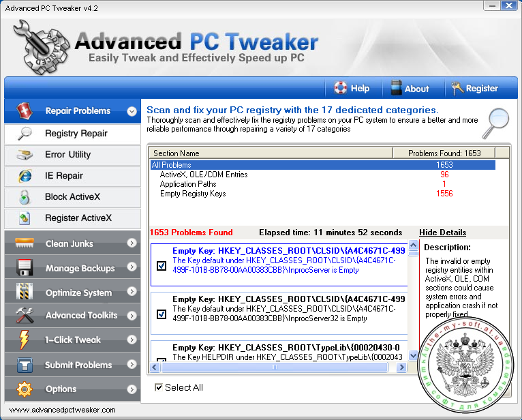Click the Register tools icon
Viewport: 522px width, 420px height.
tap(457, 88)
